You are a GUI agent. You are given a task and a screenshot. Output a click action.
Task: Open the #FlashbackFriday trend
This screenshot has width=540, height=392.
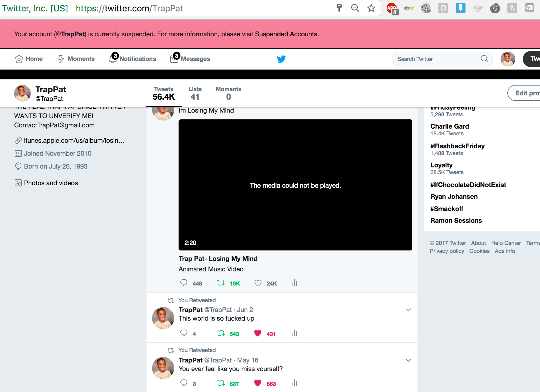[457, 146]
